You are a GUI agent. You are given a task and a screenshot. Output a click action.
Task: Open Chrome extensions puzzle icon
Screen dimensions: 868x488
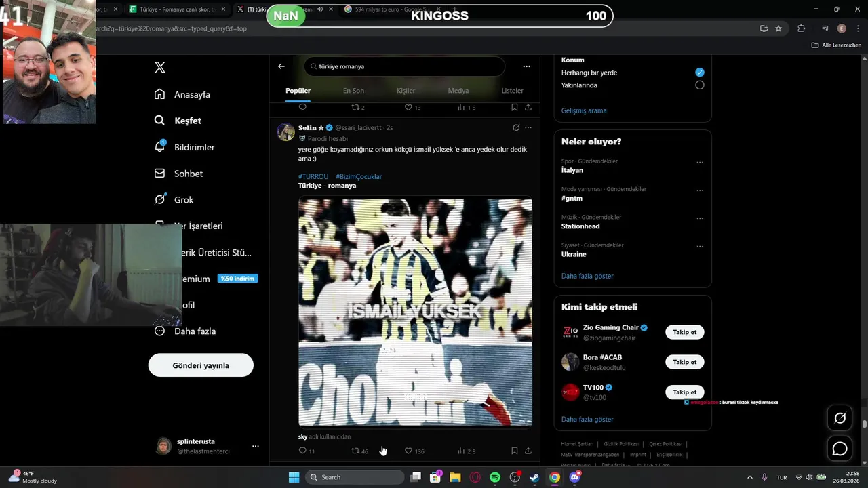(801, 28)
